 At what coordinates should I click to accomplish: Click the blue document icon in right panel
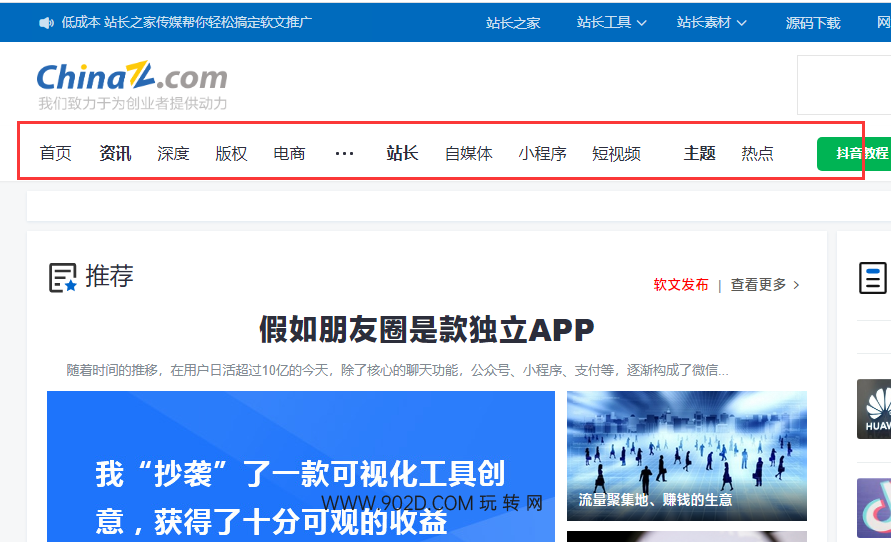pos(873,278)
